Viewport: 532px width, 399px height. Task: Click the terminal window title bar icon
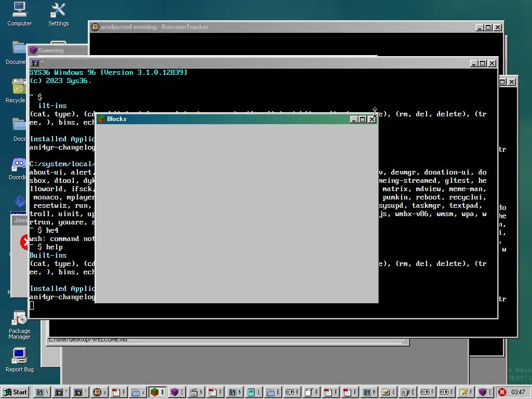point(35,63)
